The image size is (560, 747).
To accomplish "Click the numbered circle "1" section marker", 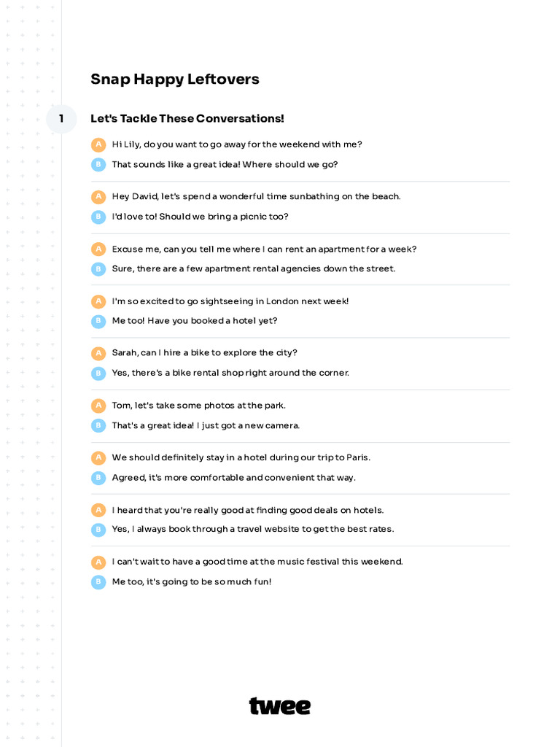I will point(61,119).
